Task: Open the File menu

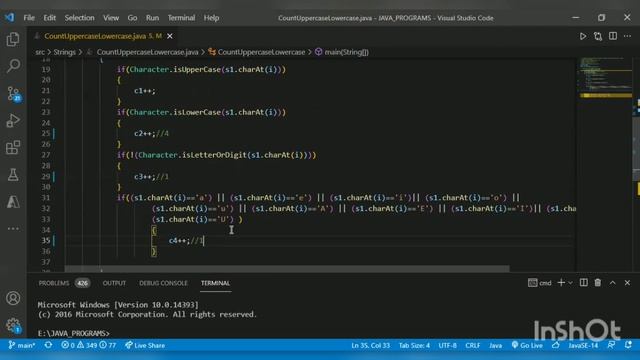Action: 29,18
